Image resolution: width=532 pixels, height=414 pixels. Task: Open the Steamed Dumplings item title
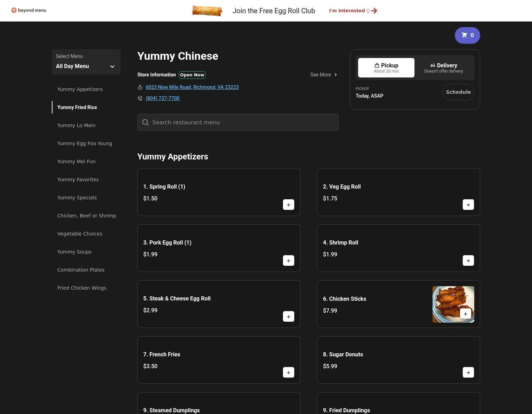coord(171,411)
